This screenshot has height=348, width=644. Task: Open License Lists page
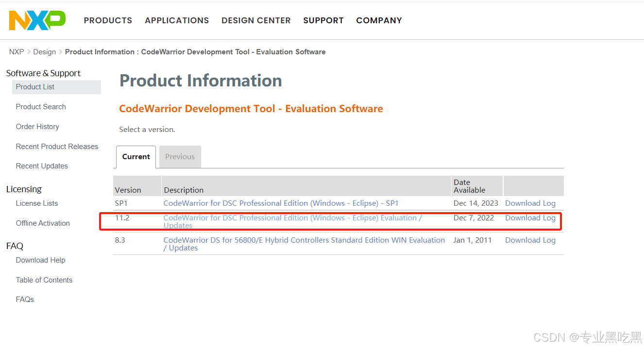(37, 203)
